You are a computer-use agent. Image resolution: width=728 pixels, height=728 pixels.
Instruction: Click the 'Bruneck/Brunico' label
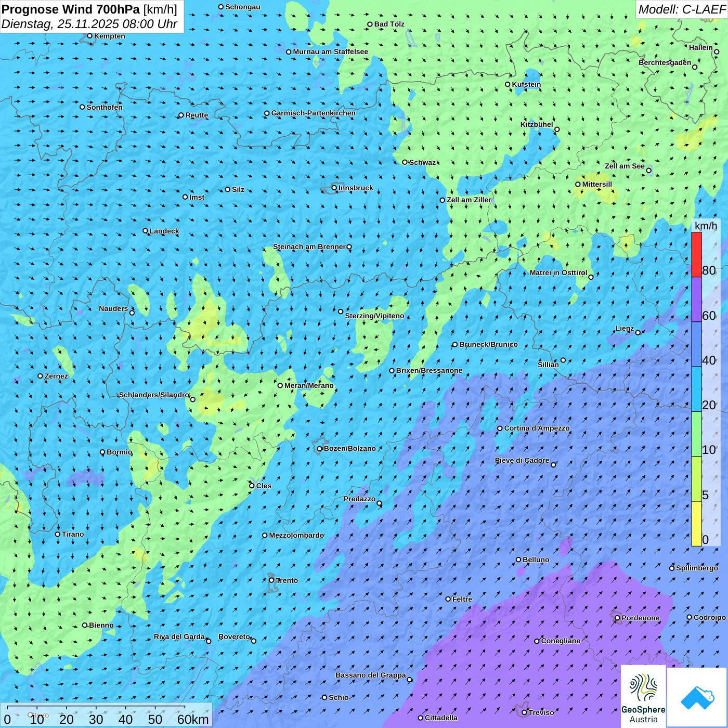[488, 344]
